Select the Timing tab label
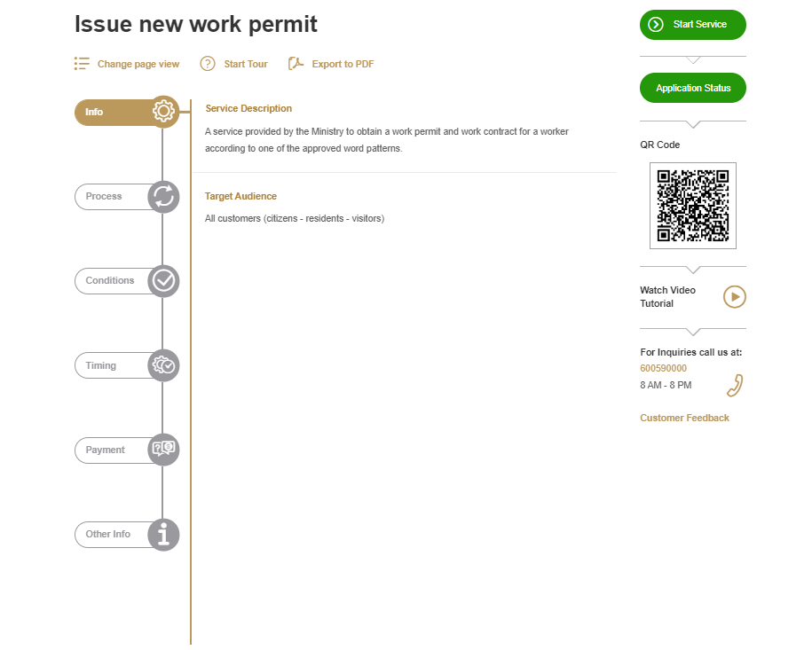 coord(101,365)
